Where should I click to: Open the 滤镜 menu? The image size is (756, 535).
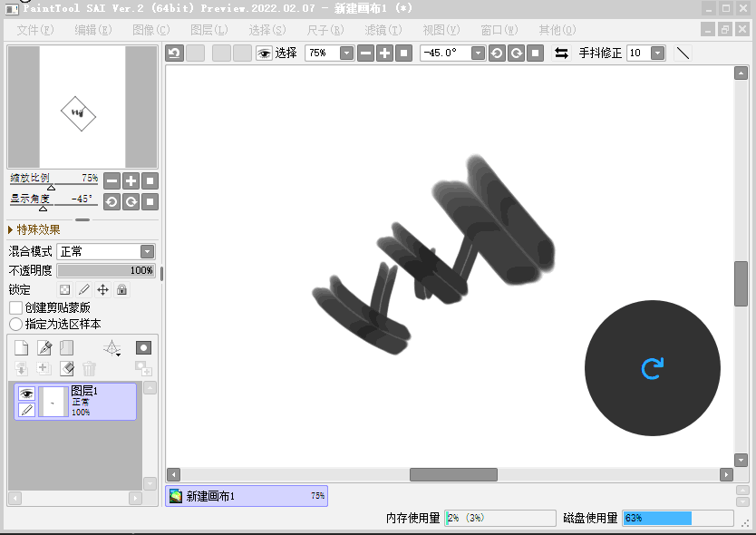click(x=383, y=30)
